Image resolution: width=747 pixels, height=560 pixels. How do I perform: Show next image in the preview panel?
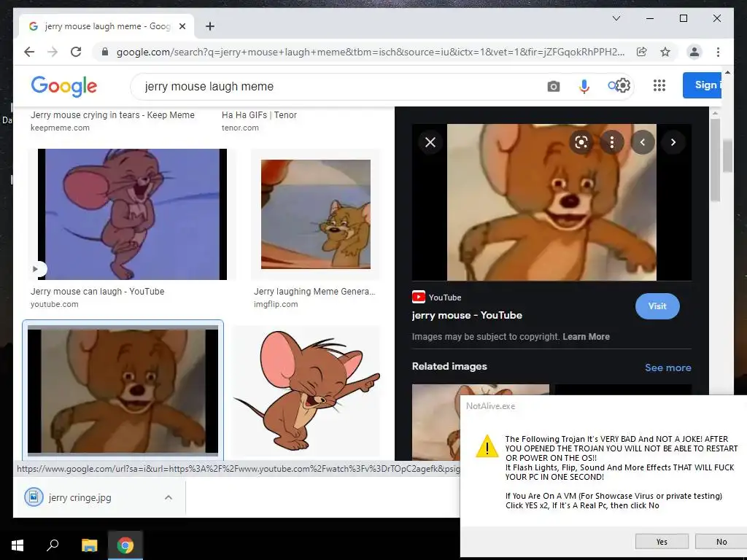(x=673, y=142)
